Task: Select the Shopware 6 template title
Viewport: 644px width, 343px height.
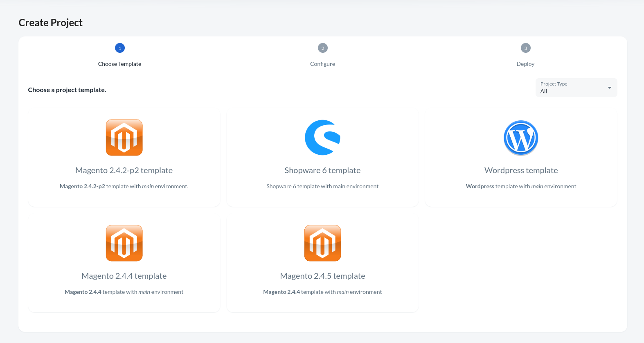Action: [322, 170]
